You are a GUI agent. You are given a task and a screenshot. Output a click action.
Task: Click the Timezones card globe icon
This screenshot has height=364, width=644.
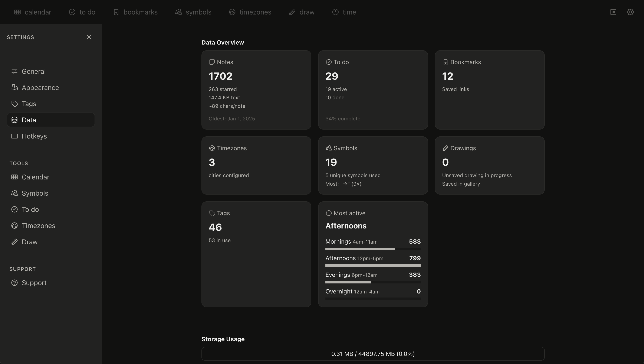pos(212,148)
